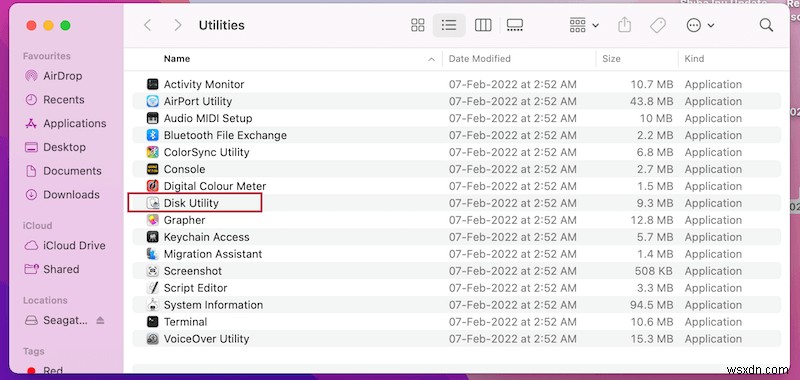Select the Digital Colour Meter icon

[x=153, y=186]
